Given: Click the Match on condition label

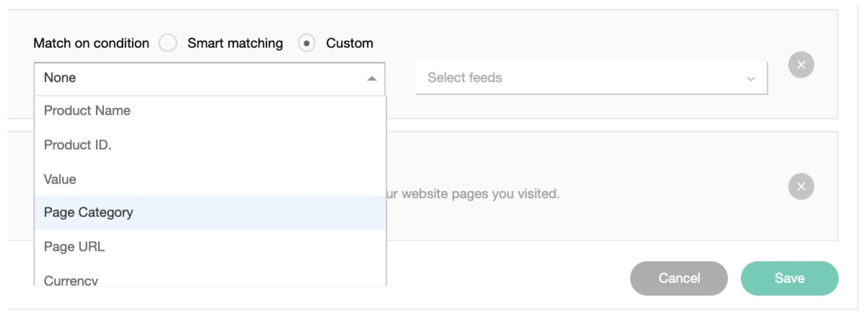Looking at the screenshot, I should [91, 43].
